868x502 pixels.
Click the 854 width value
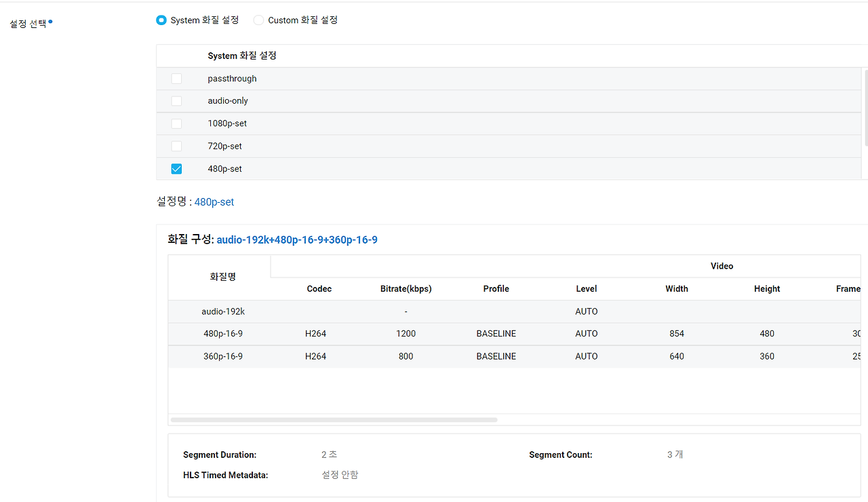[x=677, y=334]
